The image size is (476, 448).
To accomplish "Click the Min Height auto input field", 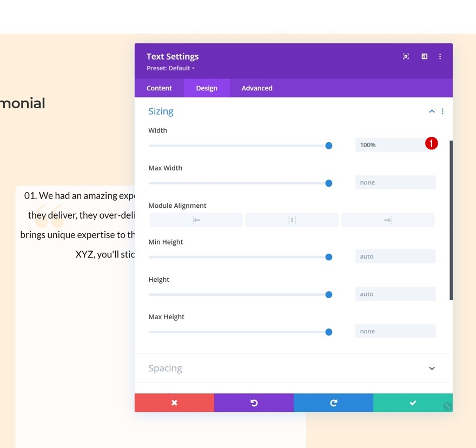I will (395, 256).
